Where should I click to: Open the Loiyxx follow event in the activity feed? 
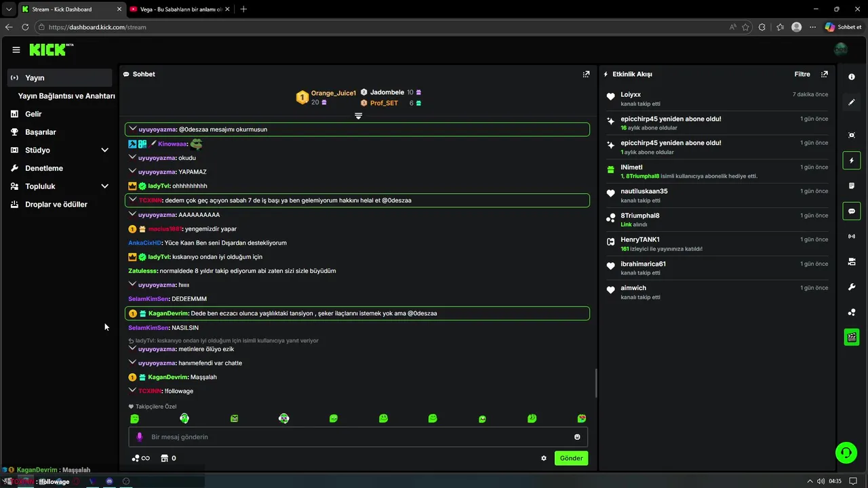point(717,99)
